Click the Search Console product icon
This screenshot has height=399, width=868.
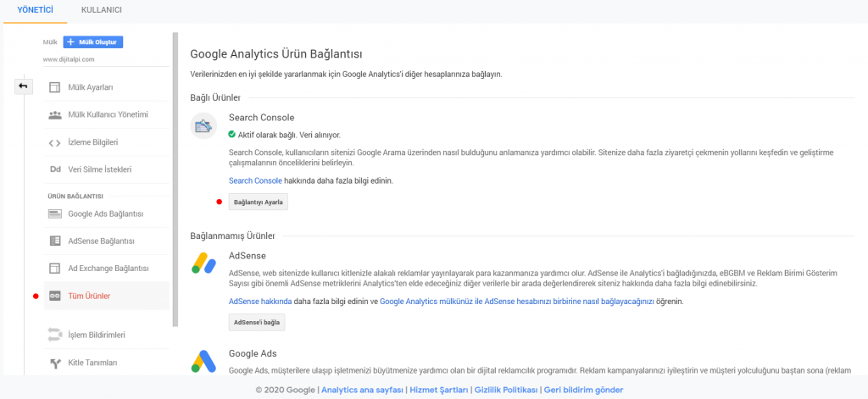(x=203, y=125)
